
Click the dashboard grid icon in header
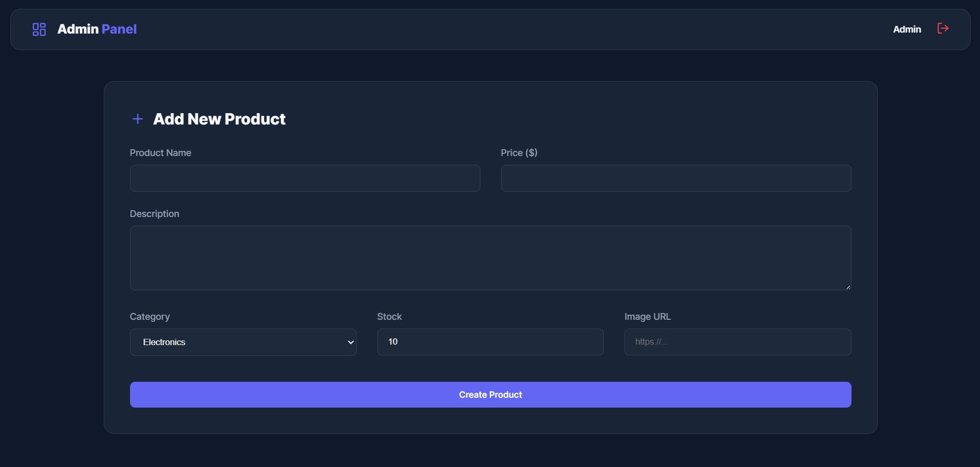pos(39,29)
